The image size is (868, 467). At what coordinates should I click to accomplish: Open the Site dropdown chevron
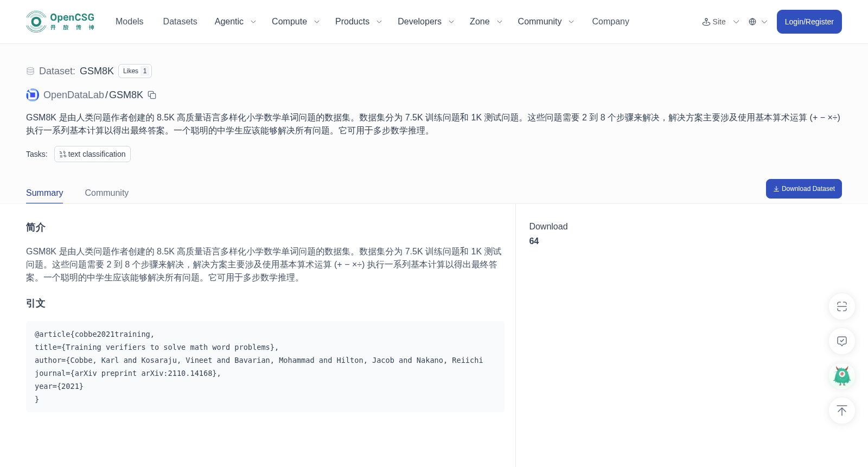click(x=736, y=22)
